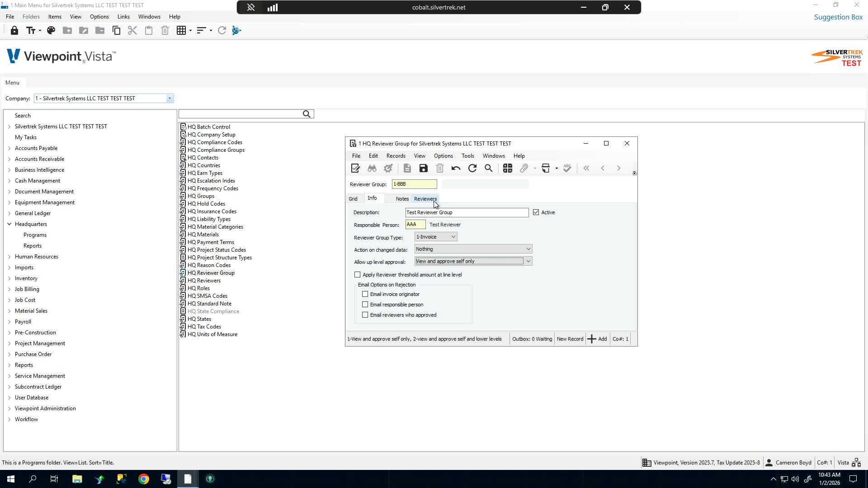This screenshot has height=488, width=868.
Task: Enable Apply Reviewer threshold amount at line level
Action: (x=358, y=275)
